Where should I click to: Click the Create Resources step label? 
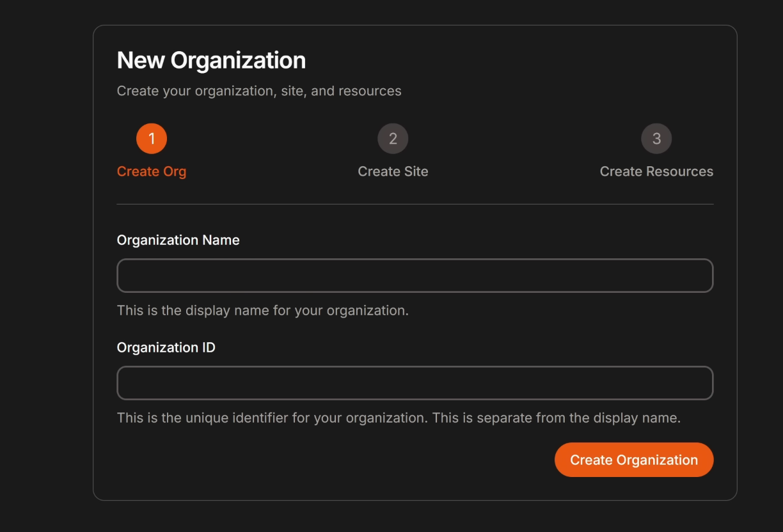click(x=656, y=171)
